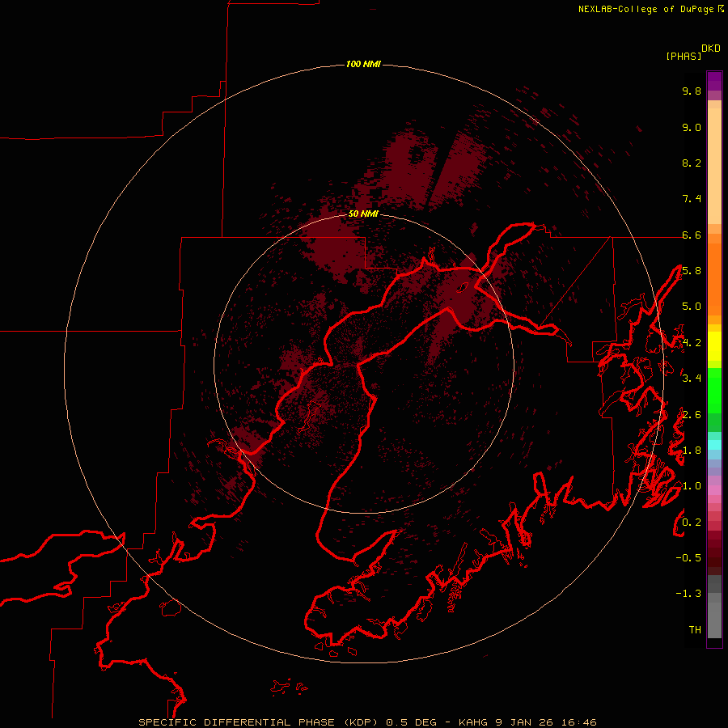Click the -0.5 scale value
This screenshot has height=728, width=728.
point(688,558)
